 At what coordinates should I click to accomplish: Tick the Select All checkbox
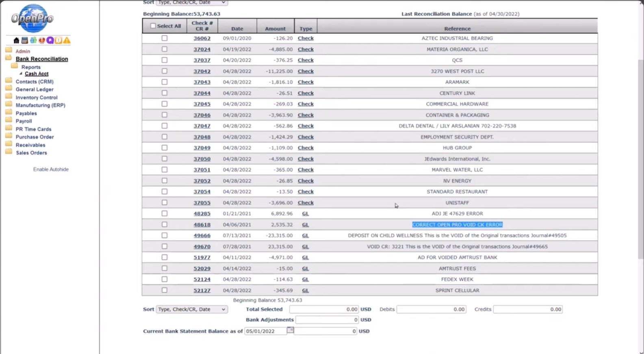[153, 26]
